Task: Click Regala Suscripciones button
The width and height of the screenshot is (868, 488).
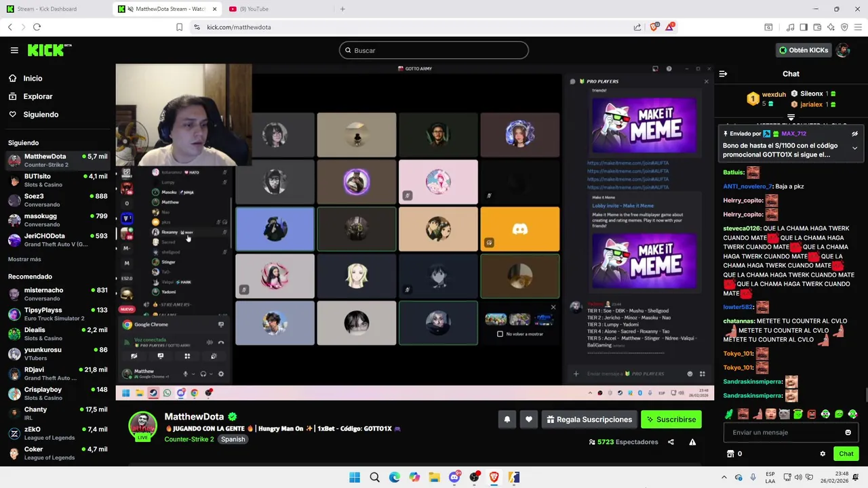Action: [588, 420]
